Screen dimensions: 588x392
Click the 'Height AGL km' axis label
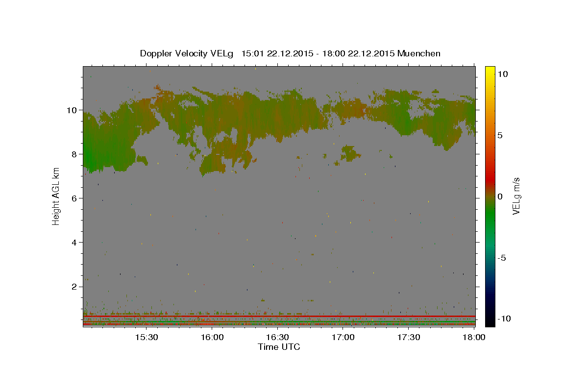(56, 197)
